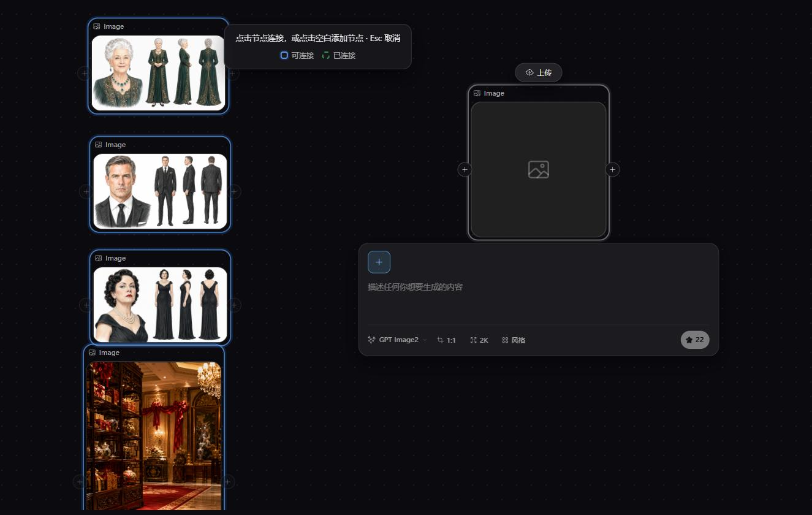Click the generate button showing 22 credits
This screenshot has height=515, width=812.
tap(695, 340)
